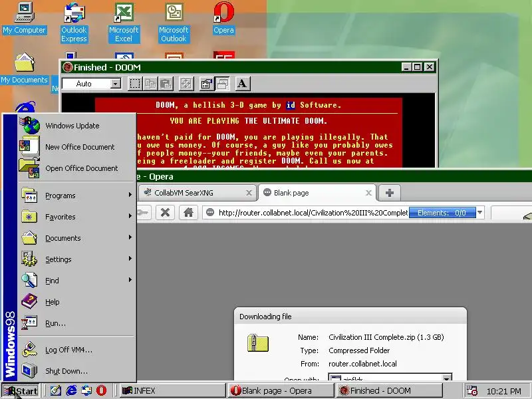The width and height of the screenshot is (532, 399).
Task: Toggle Full screen icon in DOOM toolbar
Action: point(186,84)
